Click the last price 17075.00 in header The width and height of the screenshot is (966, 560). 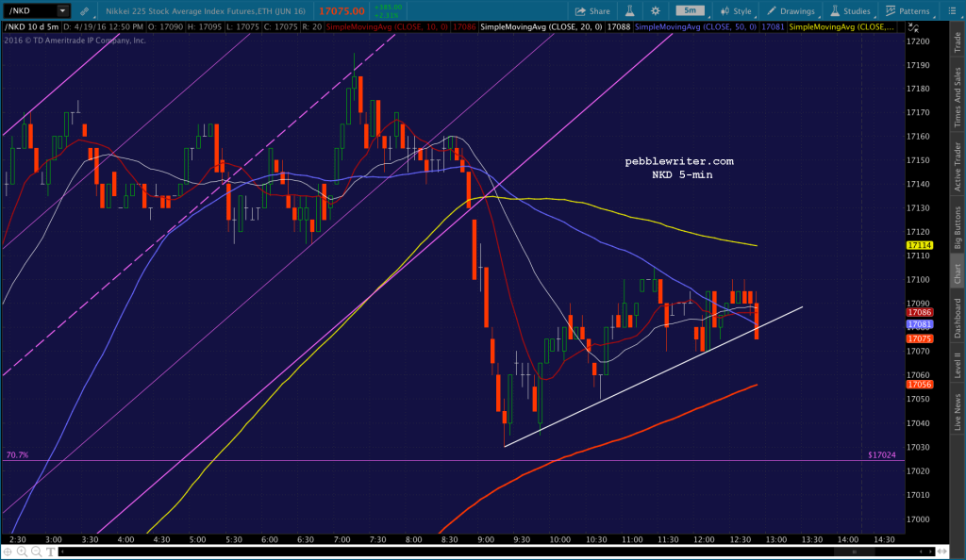[x=341, y=11]
